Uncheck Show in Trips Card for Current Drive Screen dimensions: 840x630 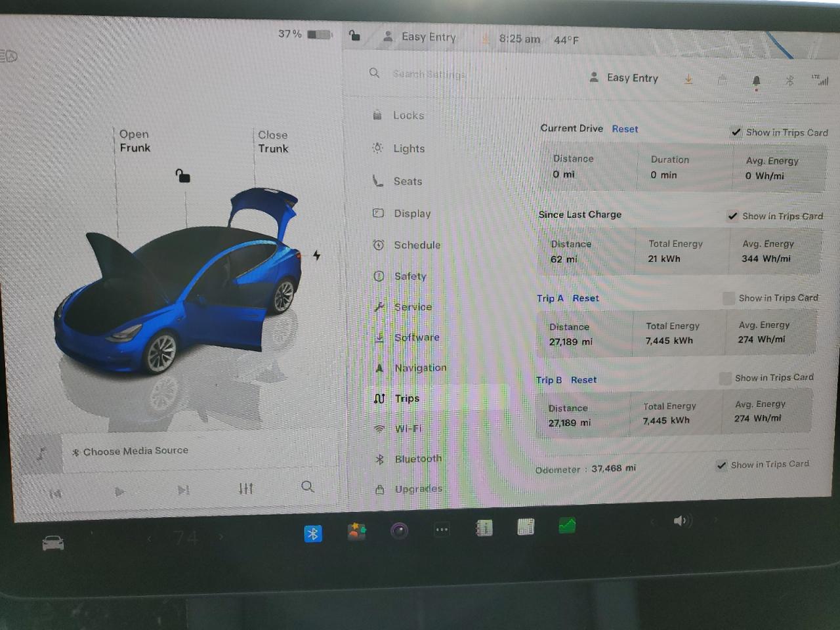tap(736, 132)
